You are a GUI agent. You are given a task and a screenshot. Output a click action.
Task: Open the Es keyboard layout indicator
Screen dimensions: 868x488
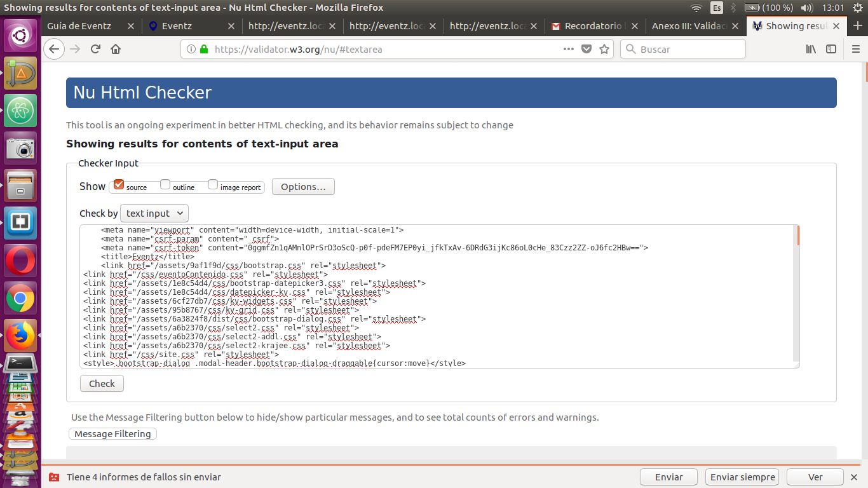coord(717,8)
